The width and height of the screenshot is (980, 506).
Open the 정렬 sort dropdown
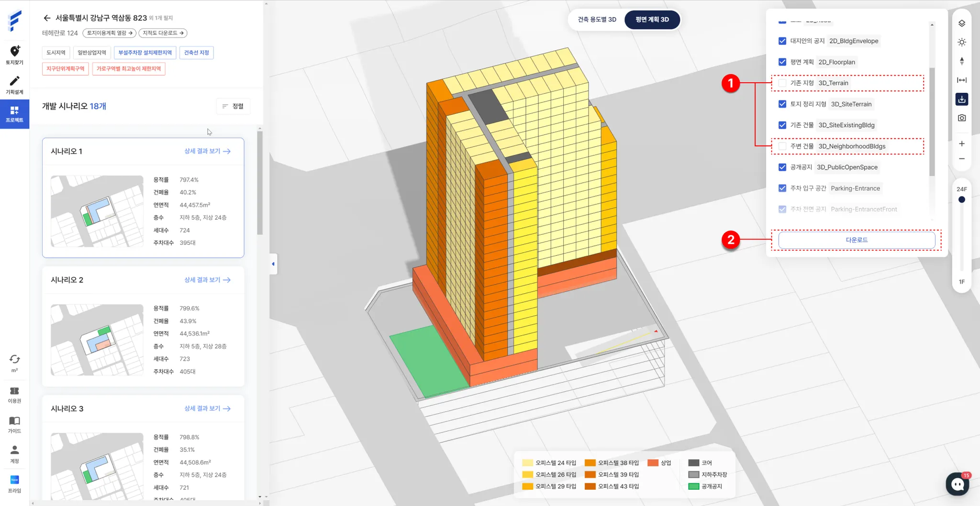tap(233, 106)
